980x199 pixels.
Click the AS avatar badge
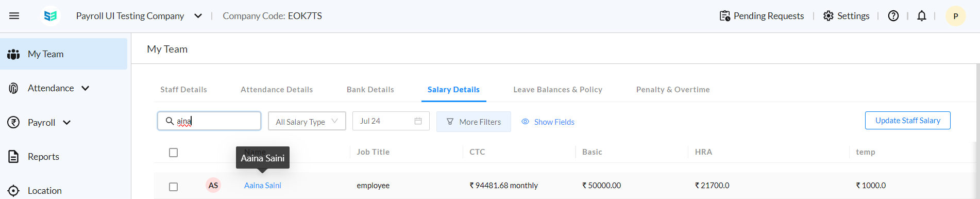pos(213,185)
